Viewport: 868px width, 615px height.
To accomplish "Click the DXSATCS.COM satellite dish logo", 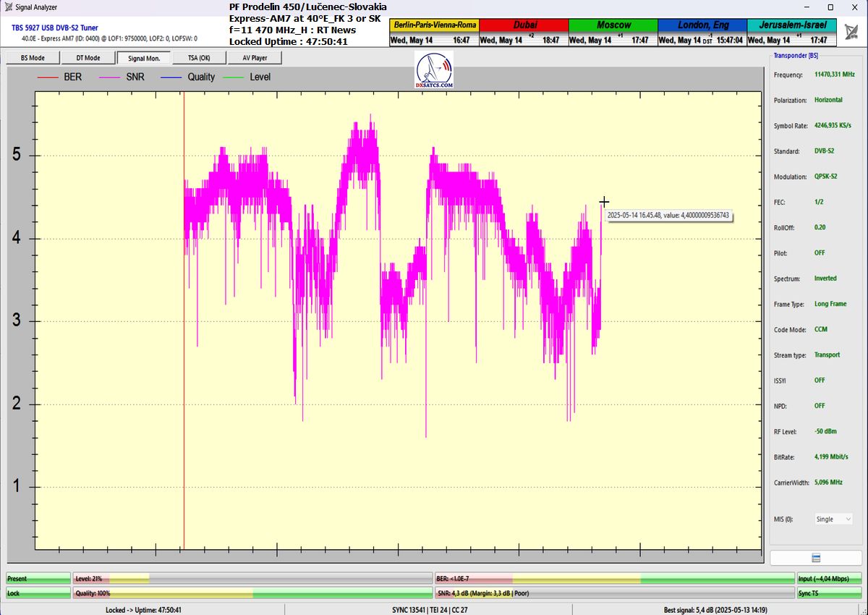I will [435, 71].
